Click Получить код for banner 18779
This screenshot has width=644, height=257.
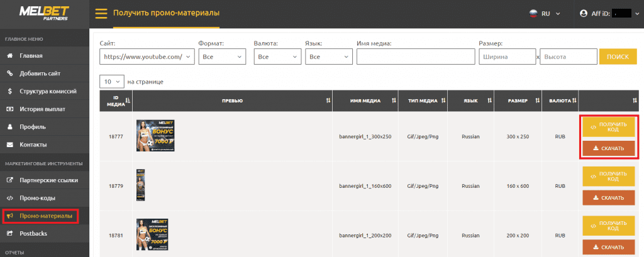pyautogui.click(x=609, y=177)
